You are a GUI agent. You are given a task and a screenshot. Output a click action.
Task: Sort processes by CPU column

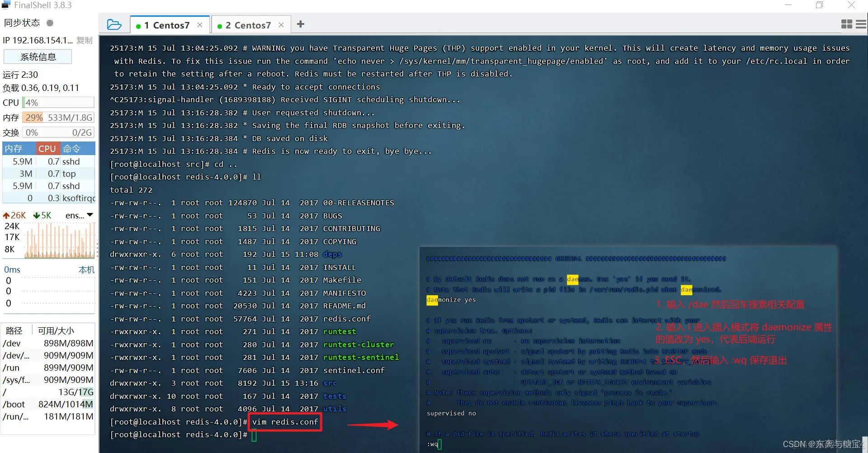(47, 148)
